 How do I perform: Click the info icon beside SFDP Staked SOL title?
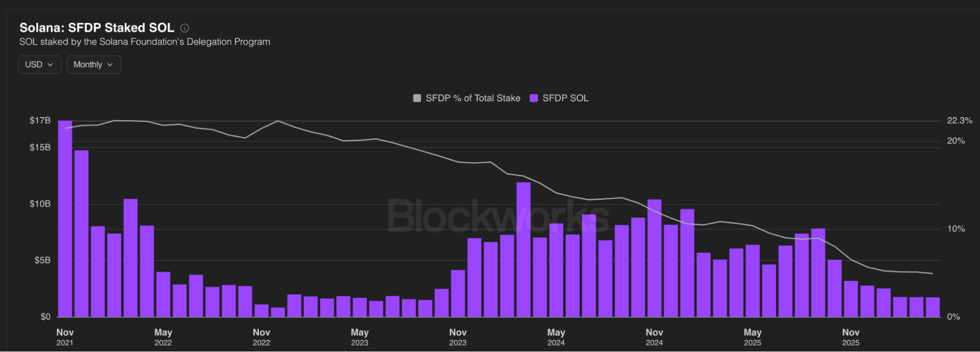[x=185, y=28]
